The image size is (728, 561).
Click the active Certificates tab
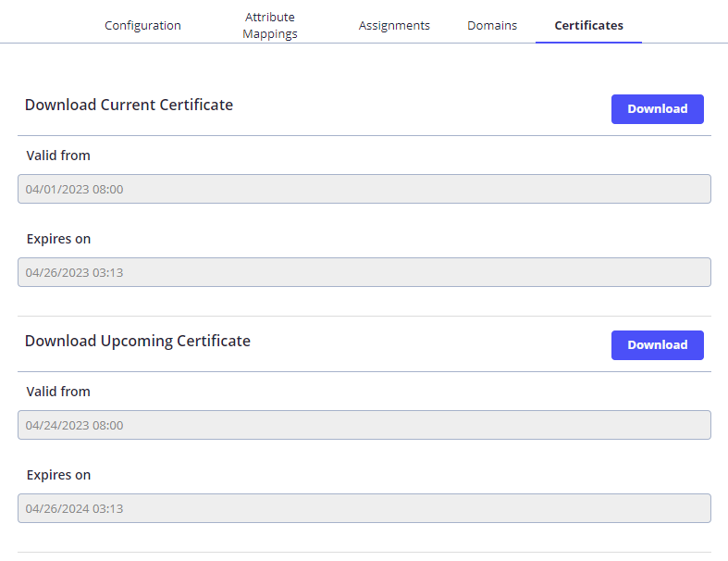pyautogui.click(x=588, y=25)
